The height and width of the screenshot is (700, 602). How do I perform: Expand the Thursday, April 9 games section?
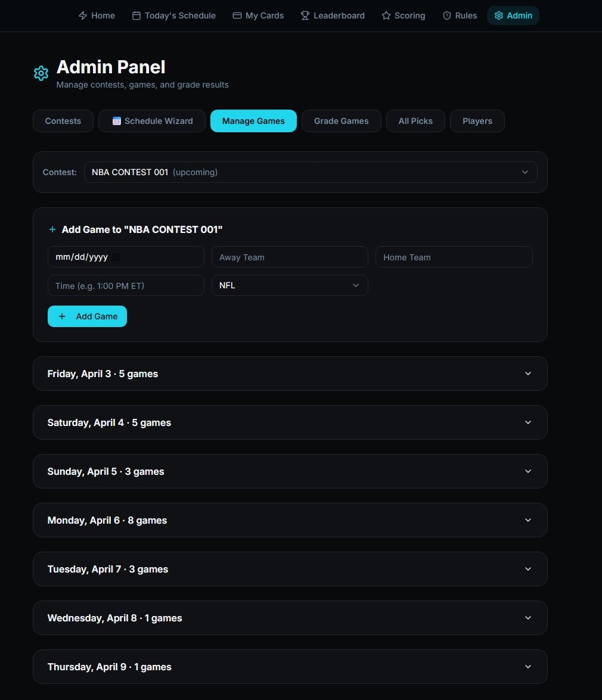290,667
